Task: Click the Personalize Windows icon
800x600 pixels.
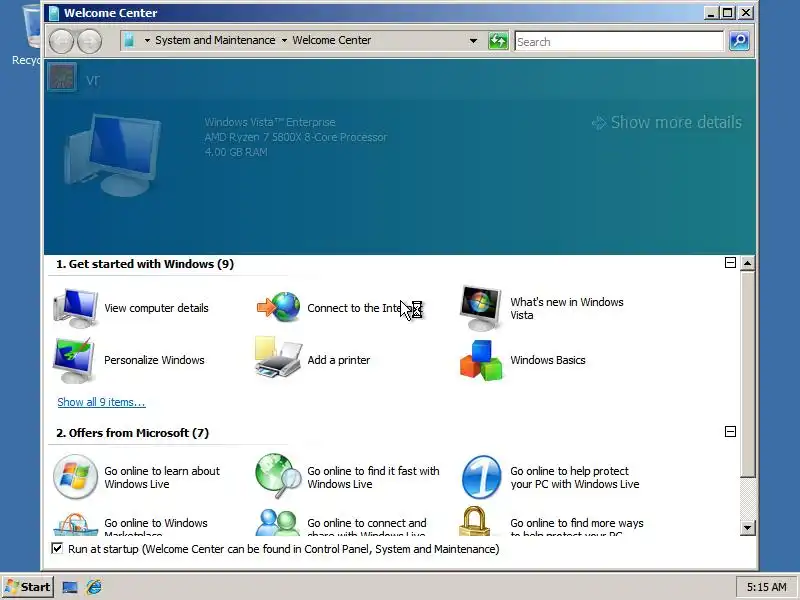Action: pyautogui.click(x=74, y=360)
